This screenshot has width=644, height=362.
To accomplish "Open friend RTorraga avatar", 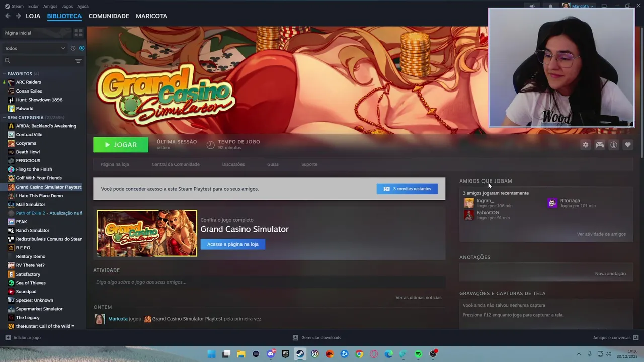I will (x=552, y=203).
